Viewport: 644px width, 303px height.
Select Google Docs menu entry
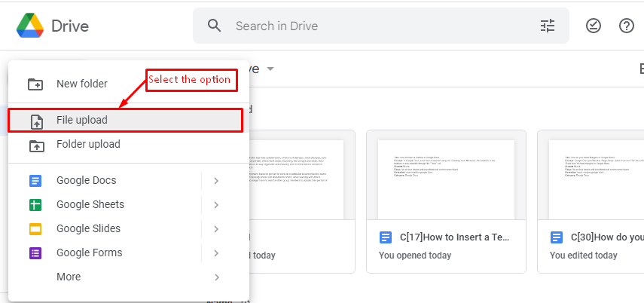coord(129,180)
